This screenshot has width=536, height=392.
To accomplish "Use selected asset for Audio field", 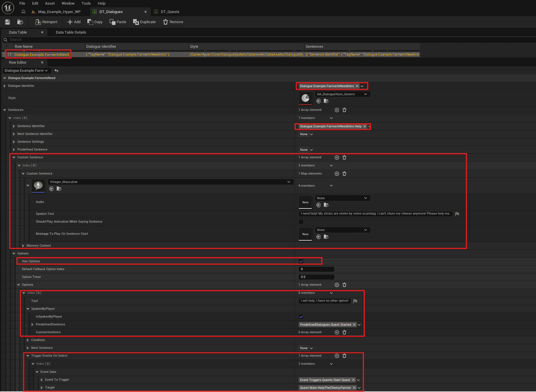I will pyautogui.click(x=319, y=205).
